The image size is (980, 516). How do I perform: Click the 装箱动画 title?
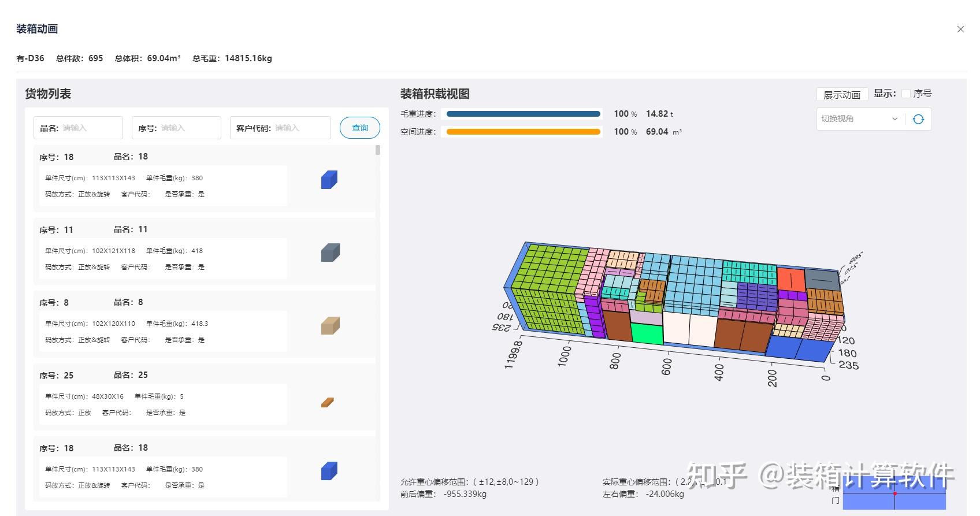(37, 29)
